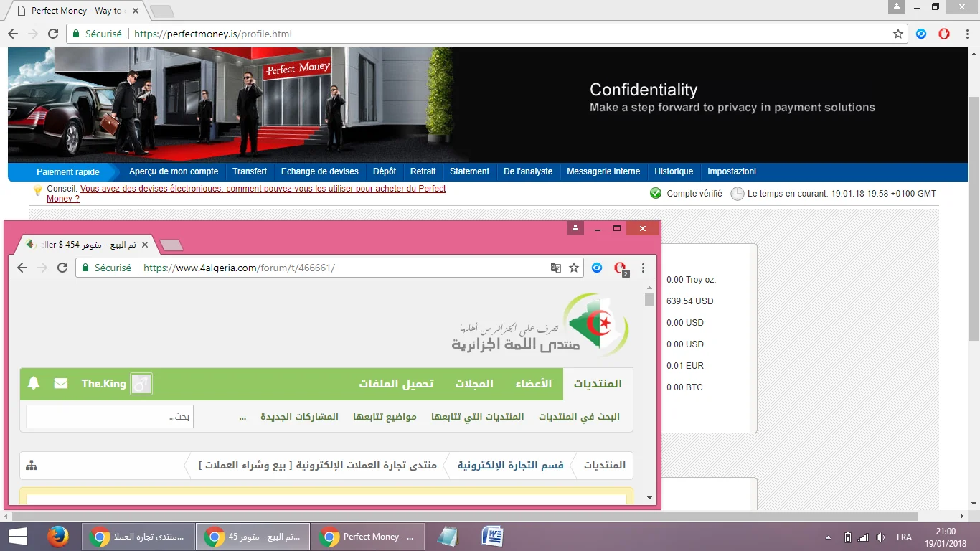Viewport: 980px width, 551px height.
Task: Select the Historique menu item
Action: click(674, 171)
